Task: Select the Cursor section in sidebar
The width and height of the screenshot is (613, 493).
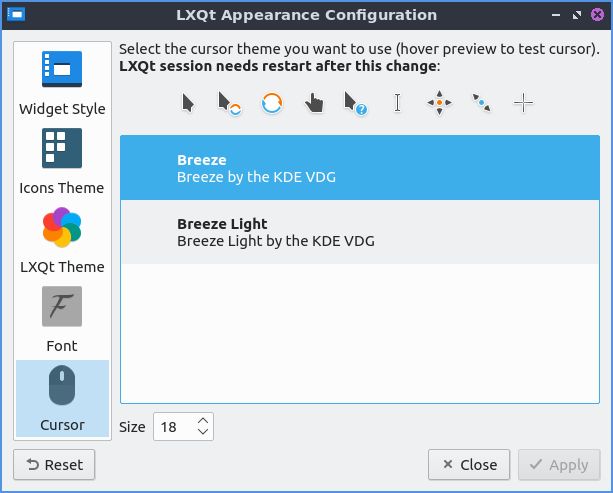Action: (62, 398)
